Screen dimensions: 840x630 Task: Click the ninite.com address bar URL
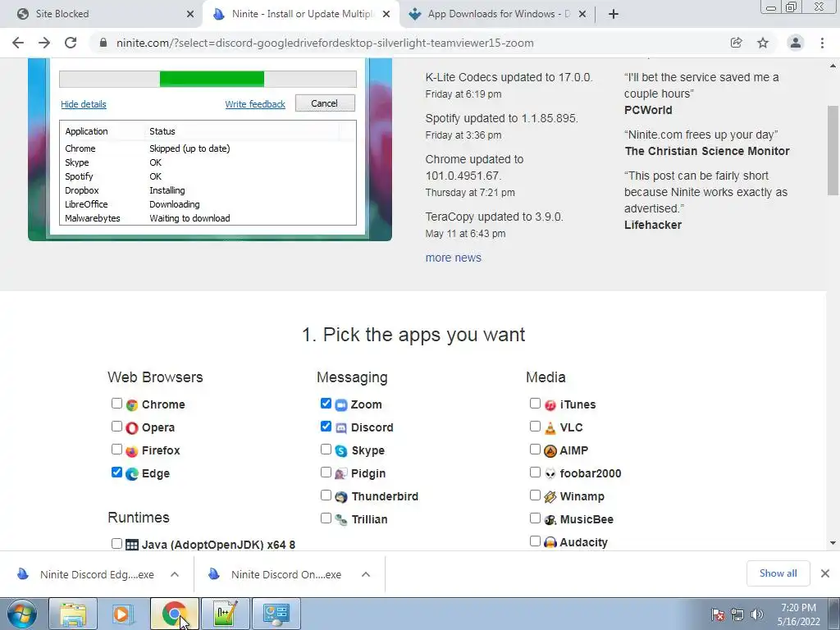pos(325,43)
